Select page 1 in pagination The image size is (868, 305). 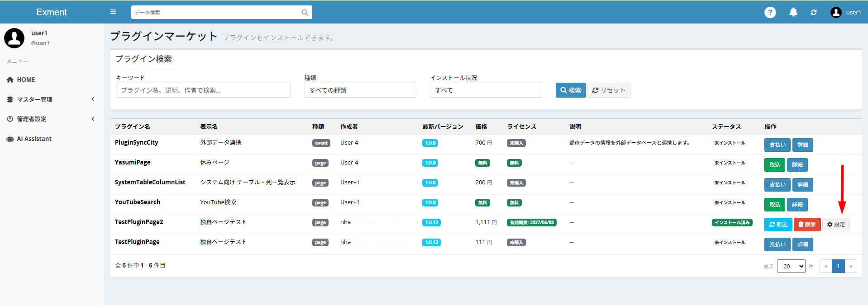click(x=838, y=266)
